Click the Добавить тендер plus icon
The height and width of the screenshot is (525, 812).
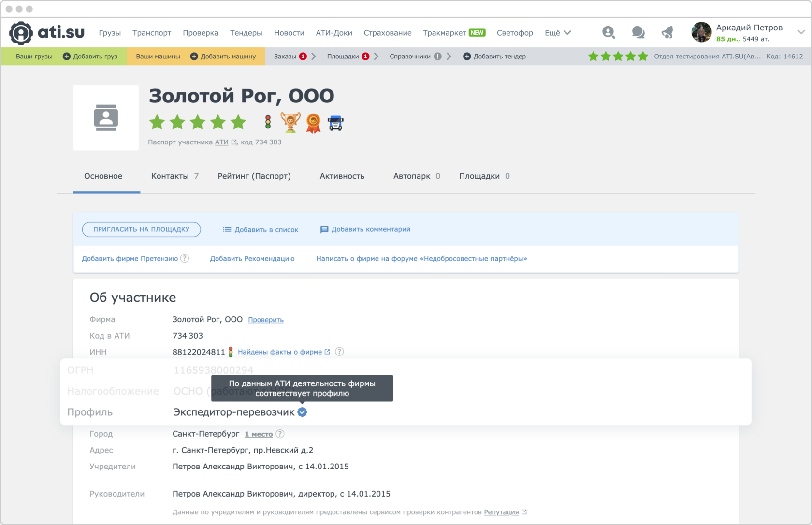pos(466,57)
